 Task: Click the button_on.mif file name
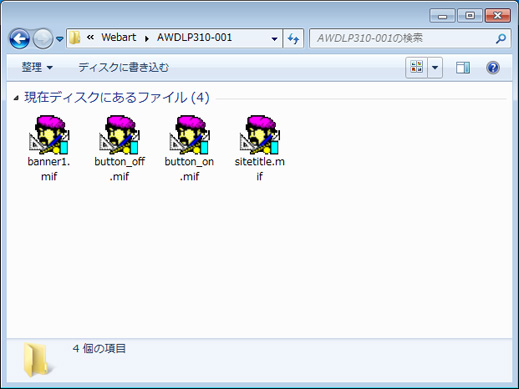coord(189,169)
